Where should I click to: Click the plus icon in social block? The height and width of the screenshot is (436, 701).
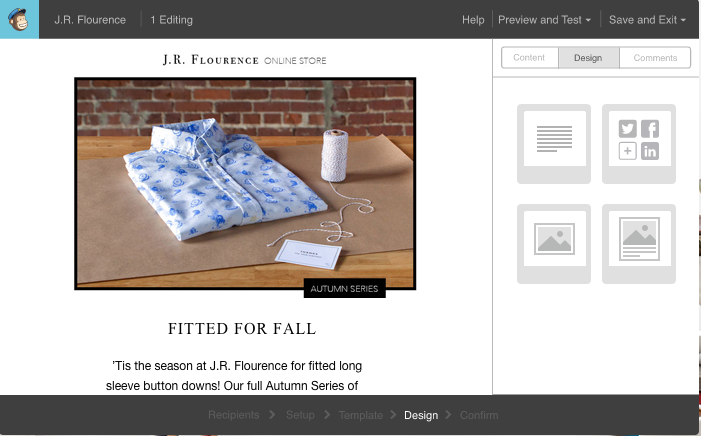pos(628,151)
